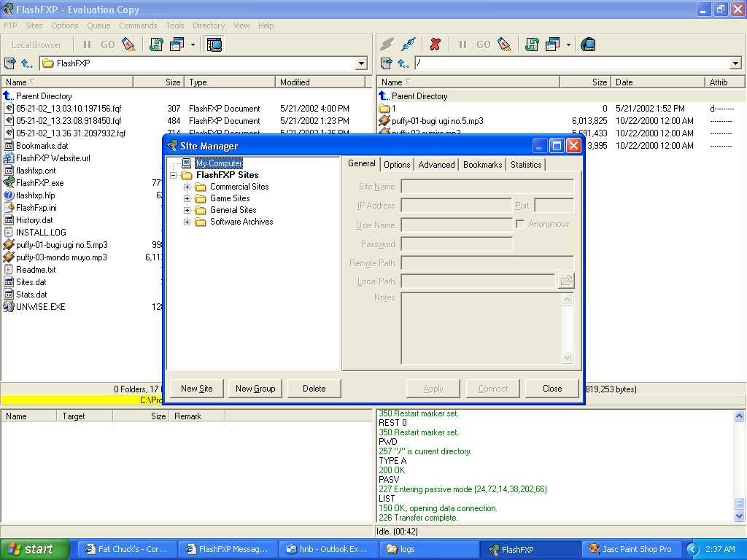Click the refresh icon in the local pane toolbar
The image size is (747, 560).
tap(155, 44)
